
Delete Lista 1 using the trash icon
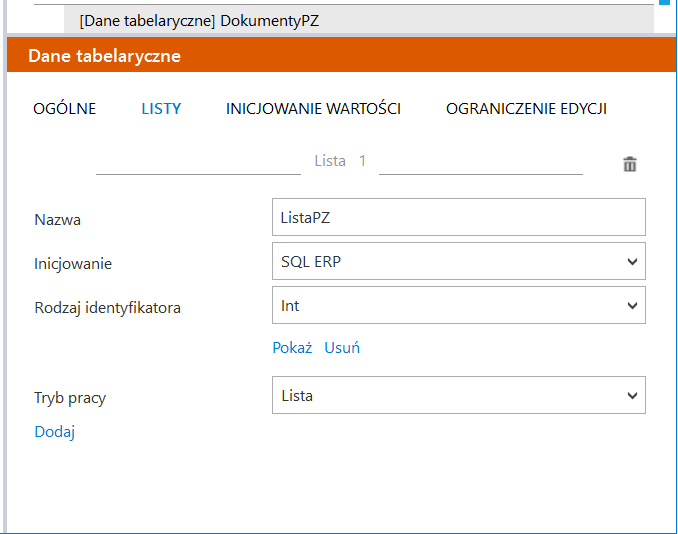(x=630, y=165)
